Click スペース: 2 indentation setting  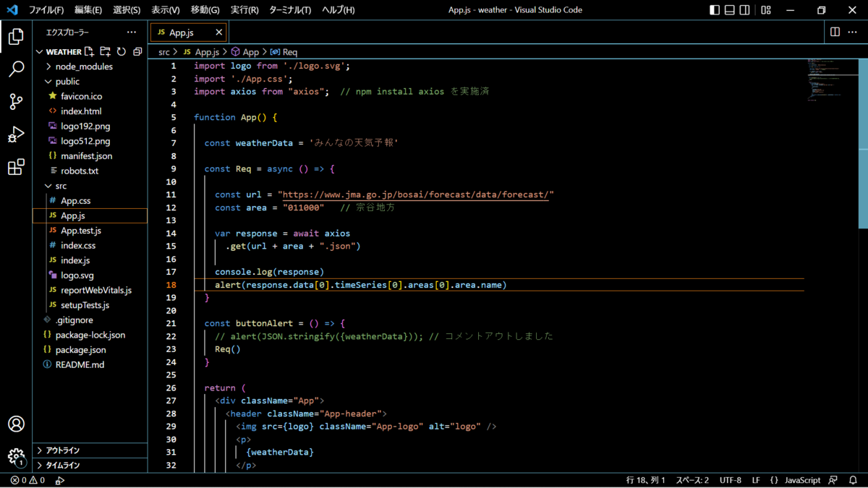pyautogui.click(x=692, y=480)
